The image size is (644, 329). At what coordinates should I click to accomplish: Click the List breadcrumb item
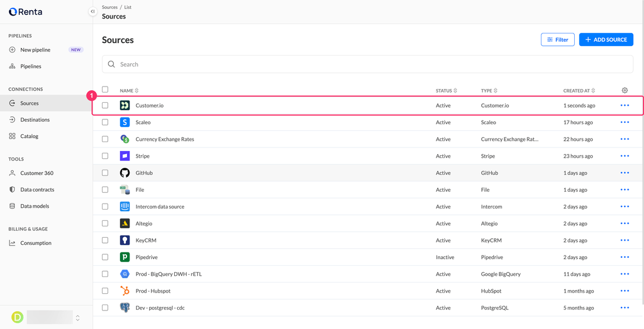(x=128, y=7)
